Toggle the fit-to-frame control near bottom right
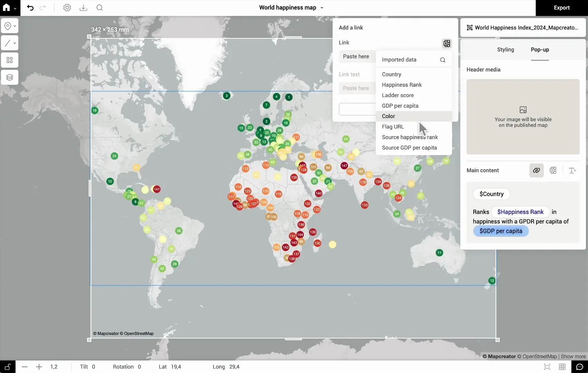This screenshot has height=373, width=588. tap(547, 367)
